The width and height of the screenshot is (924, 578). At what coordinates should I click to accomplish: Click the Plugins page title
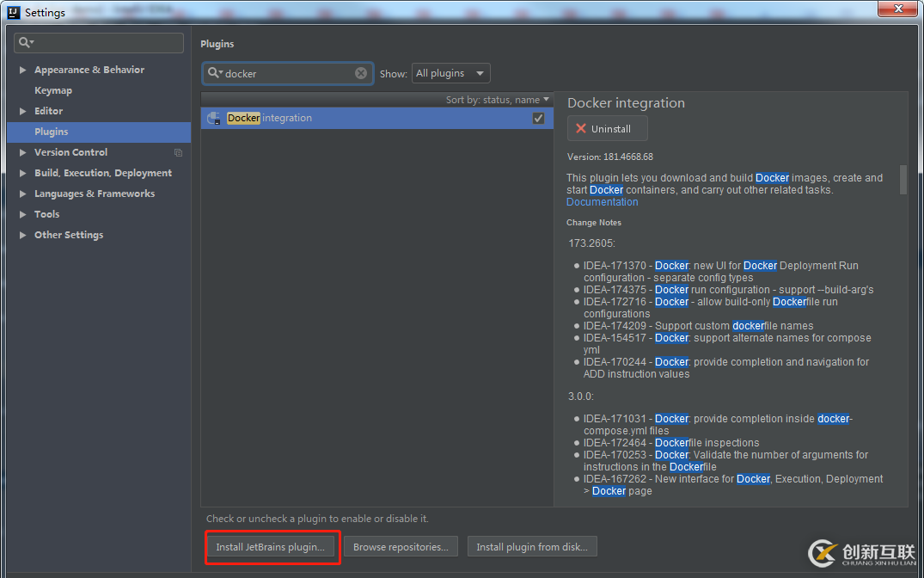click(217, 44)
